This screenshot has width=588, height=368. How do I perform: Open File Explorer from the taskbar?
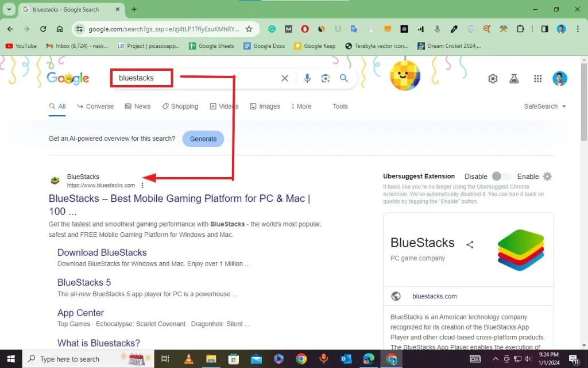[x=211, y=359]
